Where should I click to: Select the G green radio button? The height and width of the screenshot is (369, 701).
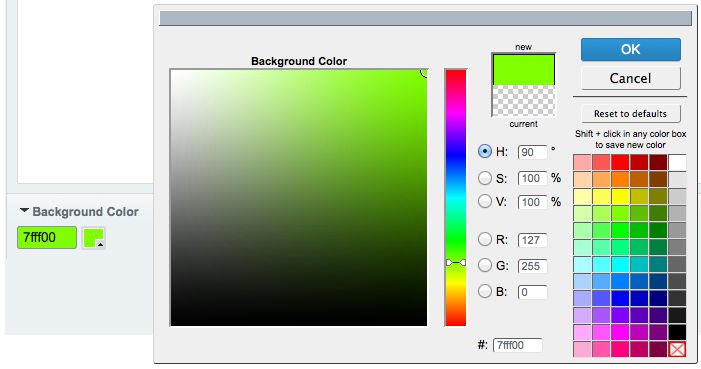click(485, 265)
